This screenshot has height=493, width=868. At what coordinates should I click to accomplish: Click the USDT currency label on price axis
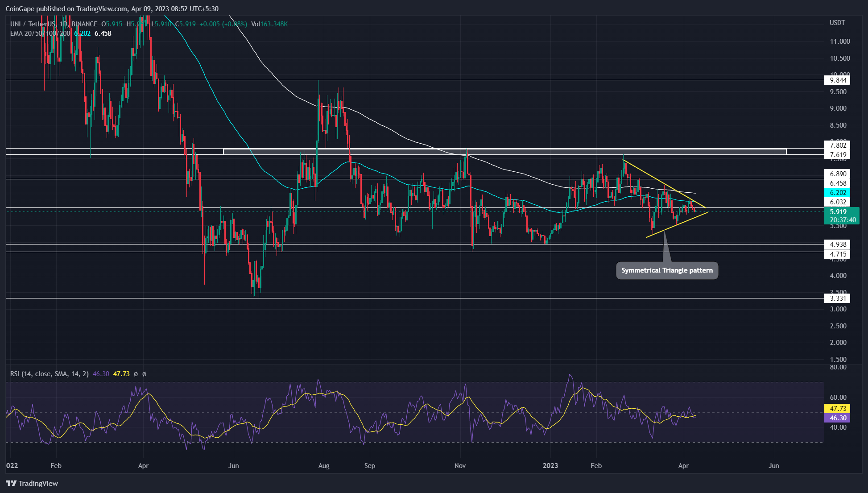coord(837,23)
